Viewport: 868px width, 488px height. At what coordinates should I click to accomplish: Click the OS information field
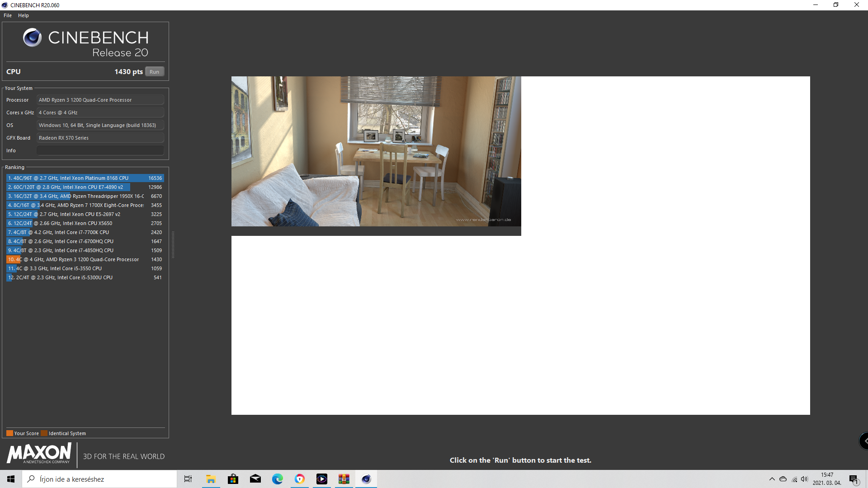100,125
